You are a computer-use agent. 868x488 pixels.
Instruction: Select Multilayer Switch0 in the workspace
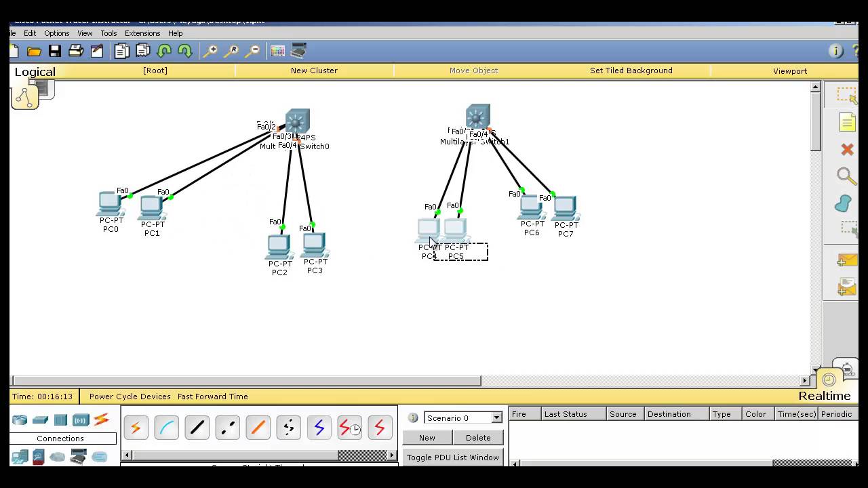(297, 122)
